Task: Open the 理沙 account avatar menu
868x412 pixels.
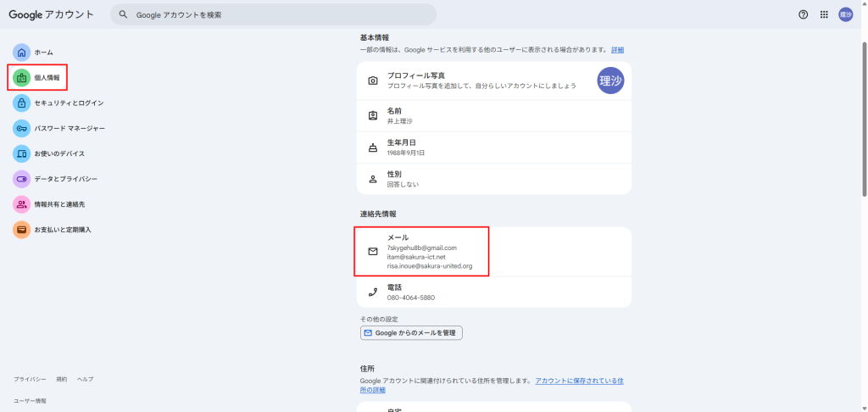Action: [x=845, y=14]
